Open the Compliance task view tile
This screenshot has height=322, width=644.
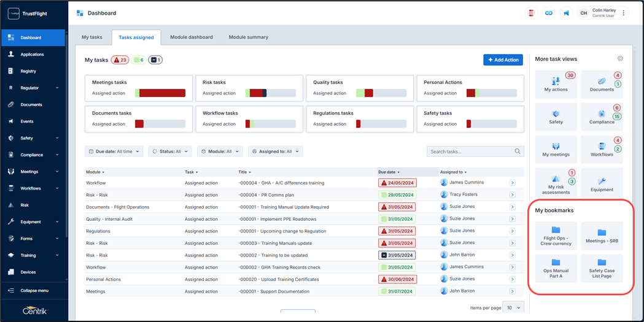pos(602,117)
